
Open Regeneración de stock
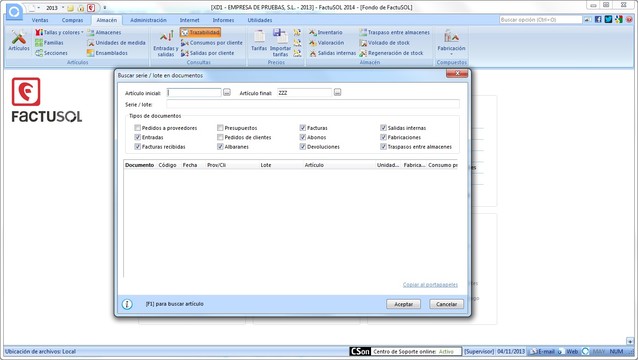coord(391,53)
